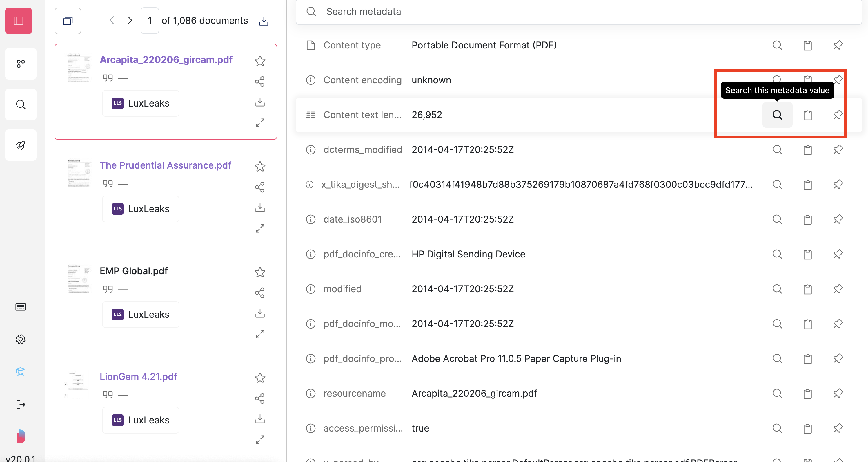Open the LionGem 4.21.pdf document
This screenshot has height=462, width=868.
click(x=138, y=377)
